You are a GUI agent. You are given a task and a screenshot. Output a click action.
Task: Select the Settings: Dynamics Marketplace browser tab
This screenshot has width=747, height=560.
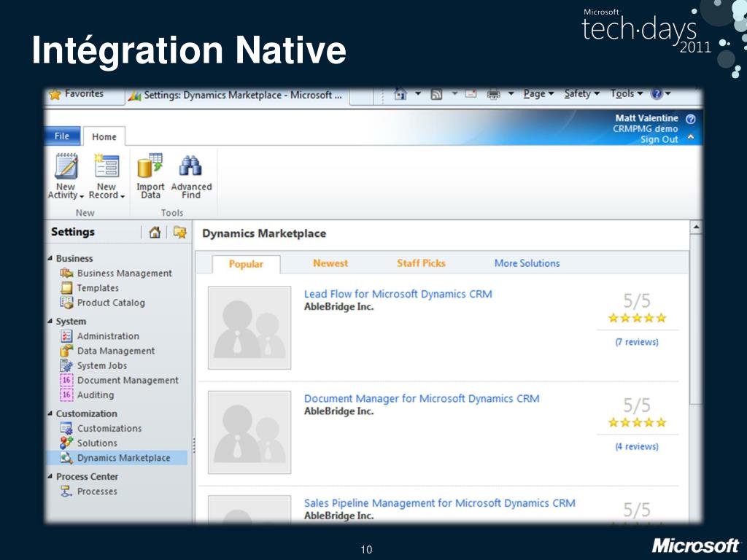237,96
